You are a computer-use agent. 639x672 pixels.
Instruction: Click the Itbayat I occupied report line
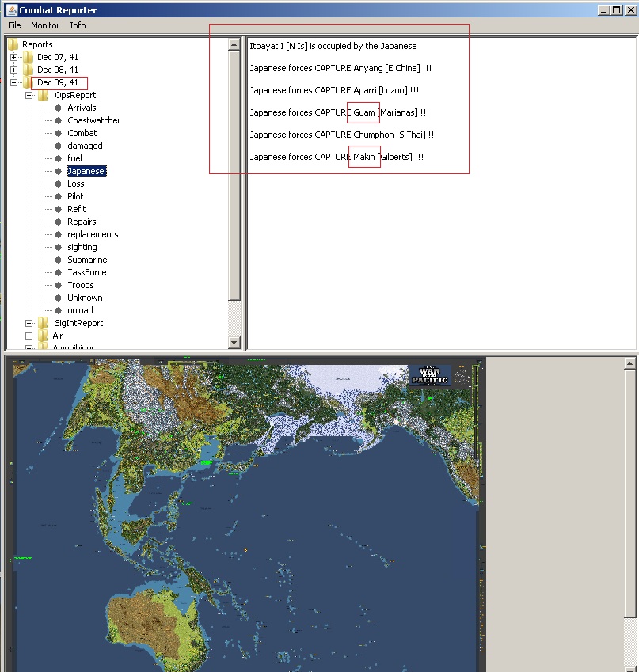333,46
